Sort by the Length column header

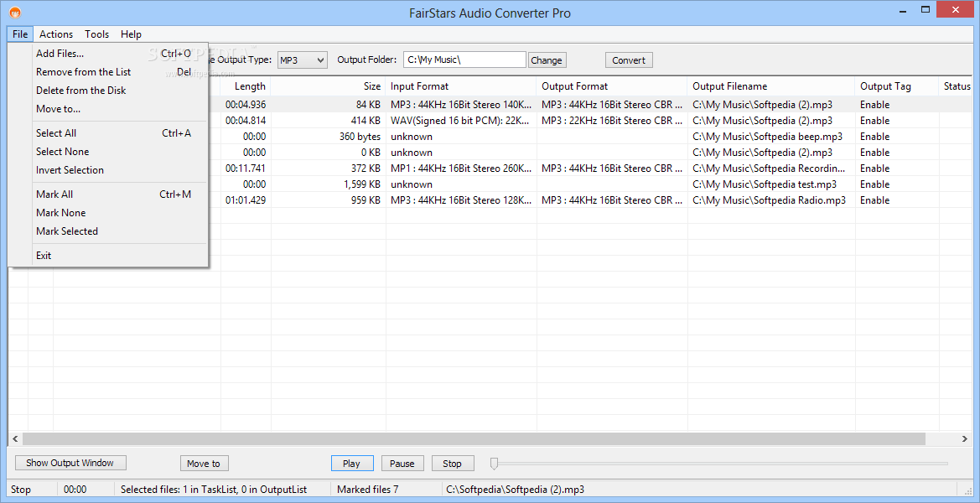pyautogui.click(x=246, y=86)
